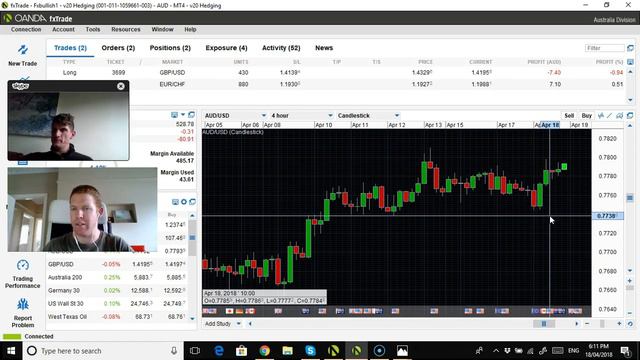
Task: Zoom in the chart horizontally with plus
Action: pyautogui.click(x=619, y=323)
